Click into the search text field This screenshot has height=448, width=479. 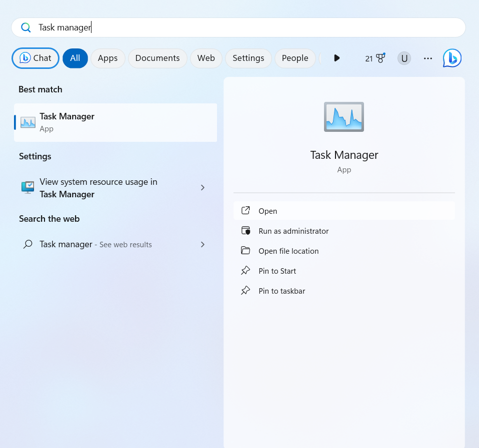238,27
